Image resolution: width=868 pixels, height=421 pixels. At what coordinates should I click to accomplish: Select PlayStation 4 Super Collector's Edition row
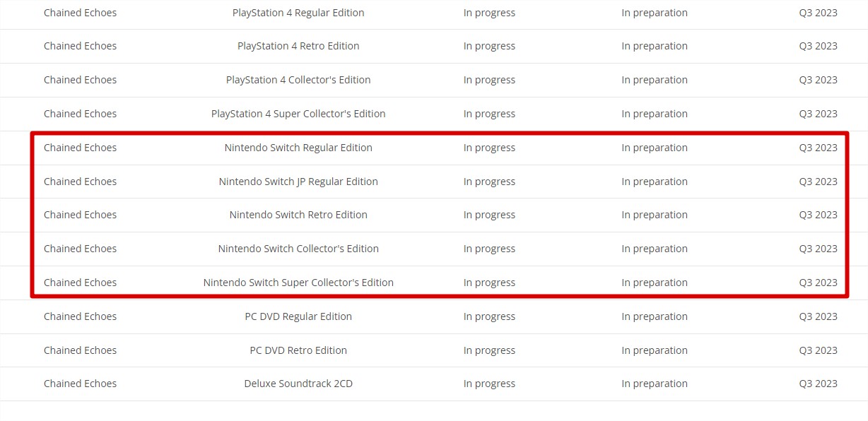point(298,114)
